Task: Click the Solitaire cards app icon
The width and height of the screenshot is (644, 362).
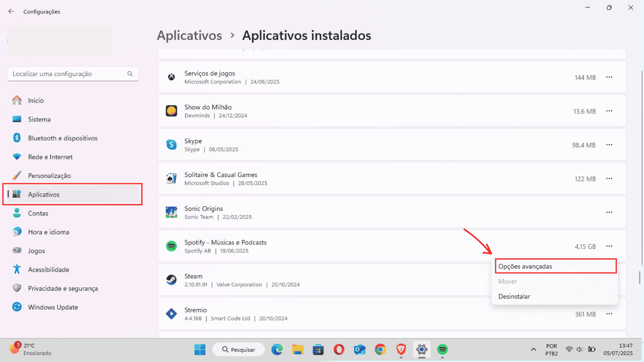Action: coord(171,179)
